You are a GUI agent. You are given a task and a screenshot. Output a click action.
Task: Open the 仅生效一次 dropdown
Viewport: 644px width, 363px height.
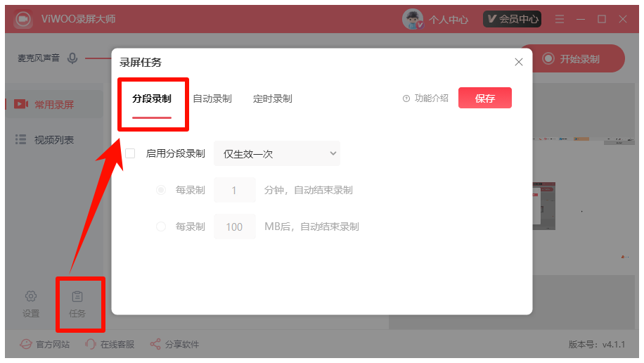277,154
